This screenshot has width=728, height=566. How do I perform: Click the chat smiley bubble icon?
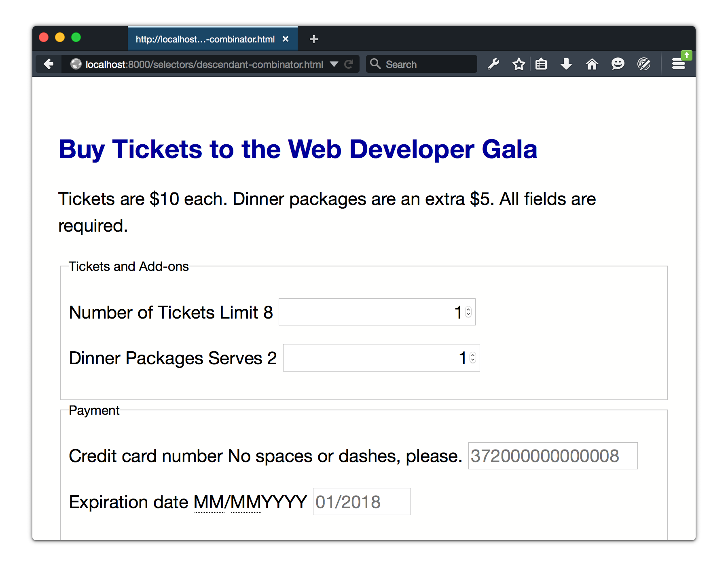click(618, 64)
